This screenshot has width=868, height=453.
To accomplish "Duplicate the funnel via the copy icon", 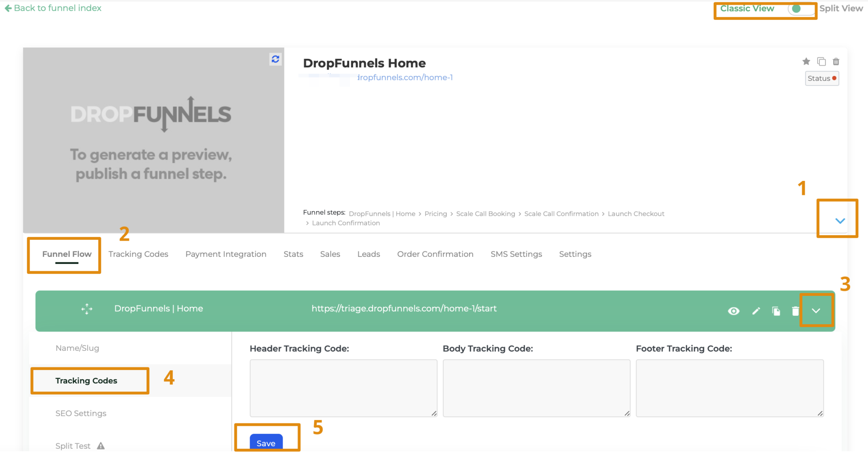I will (821, 61).
